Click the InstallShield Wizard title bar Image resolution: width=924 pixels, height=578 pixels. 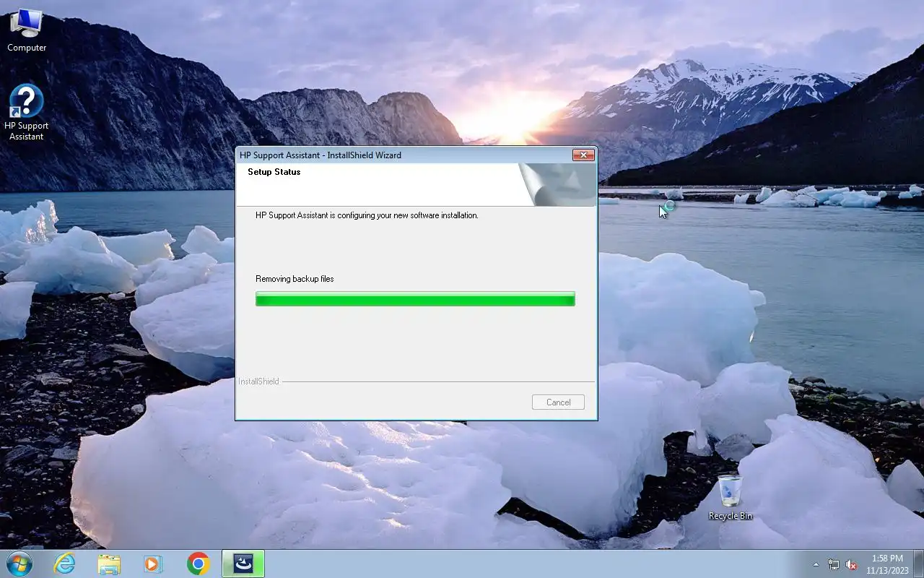tap(404, 155)
